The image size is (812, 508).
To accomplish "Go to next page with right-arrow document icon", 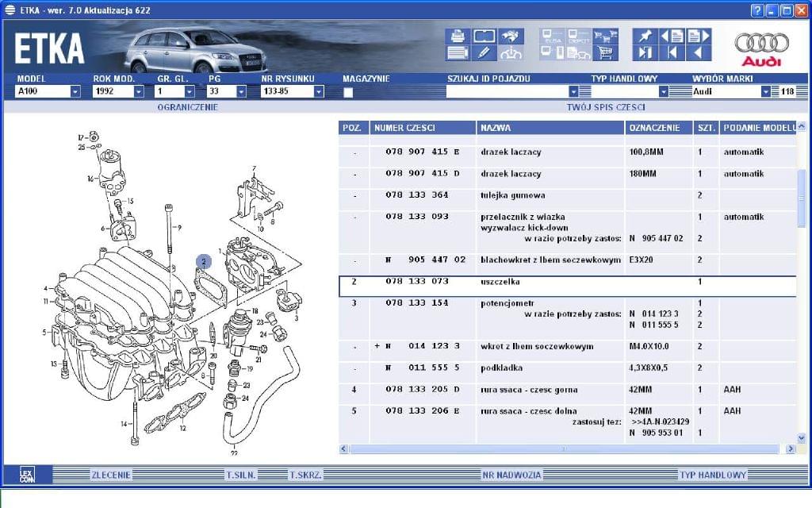I will [699, 36].
